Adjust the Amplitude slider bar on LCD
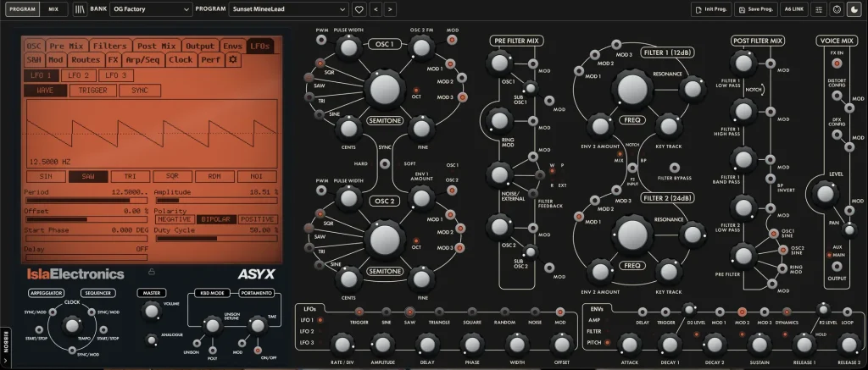The image size is (868, 370). click(216, 201)
